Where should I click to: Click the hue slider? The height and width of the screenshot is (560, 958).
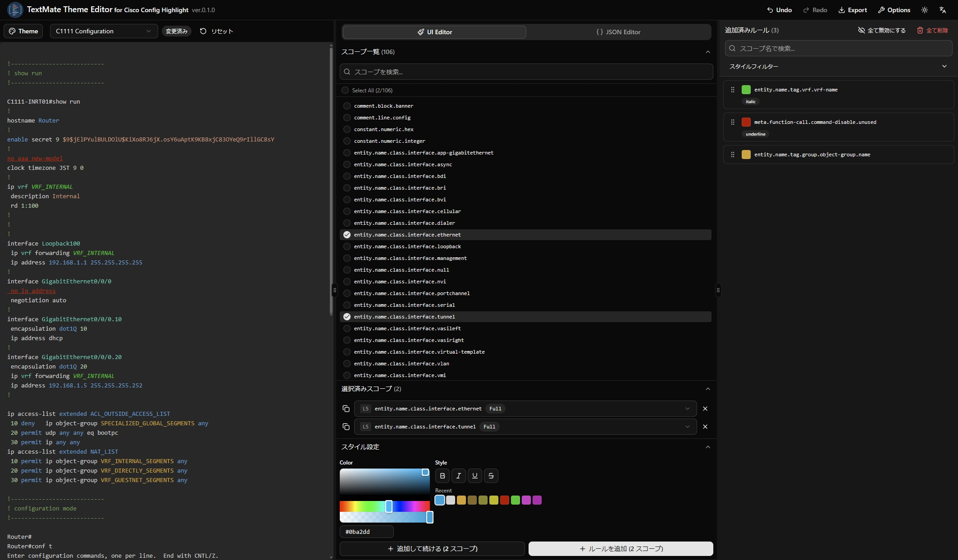(385, 506)
